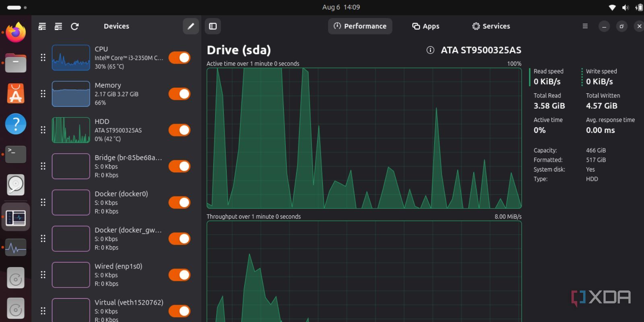Toggle off Bridge (br-85be68a...) device
Image resolution: width=644 pixels, height=322 pixels.
point(180,166)
